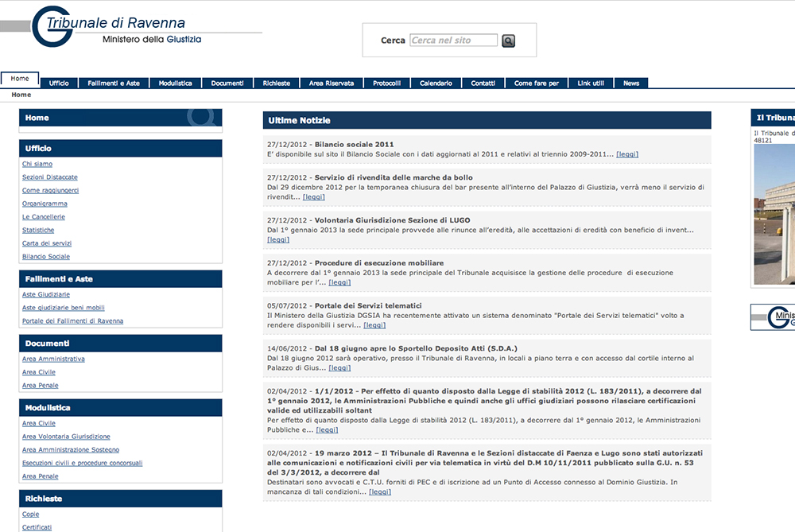The width and height of the screenshot is (795, 532).
Task: Open the Calendario tab
Action: click(436, 83)
